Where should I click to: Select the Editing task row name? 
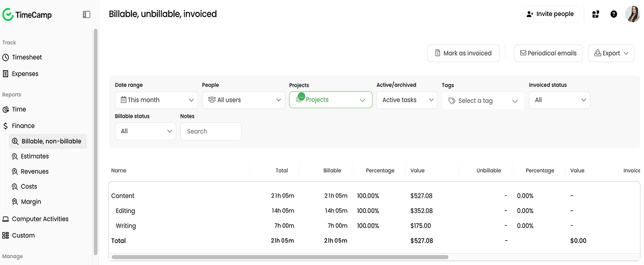click(125, 211)
